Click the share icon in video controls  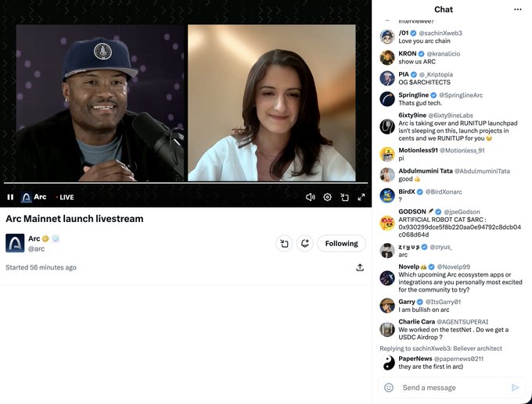(344, 197)
